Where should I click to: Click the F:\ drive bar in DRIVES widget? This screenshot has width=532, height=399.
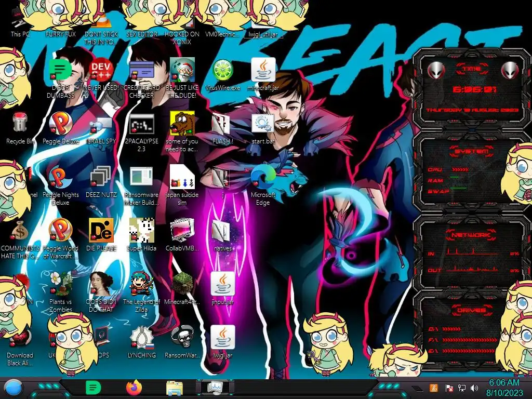click(x=470, y=340)
